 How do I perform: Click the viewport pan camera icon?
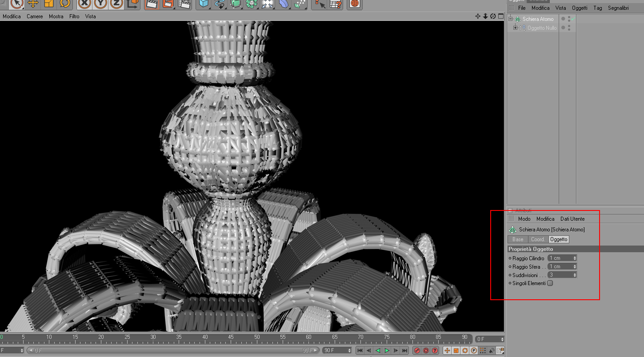click(x=478, y=16)
